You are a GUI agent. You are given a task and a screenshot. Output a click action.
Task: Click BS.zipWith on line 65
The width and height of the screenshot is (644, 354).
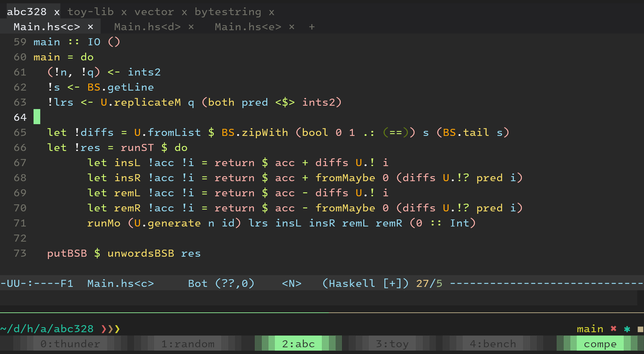pos(255,133)
